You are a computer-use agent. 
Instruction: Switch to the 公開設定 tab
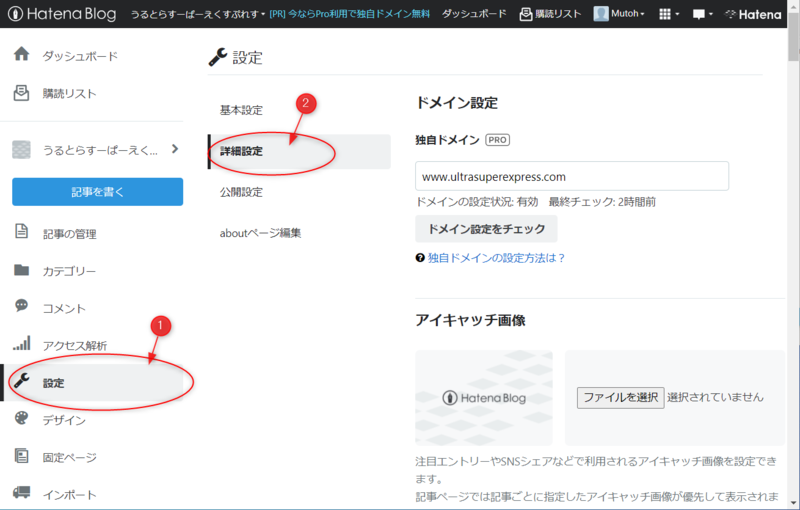(x=241, y=192)
